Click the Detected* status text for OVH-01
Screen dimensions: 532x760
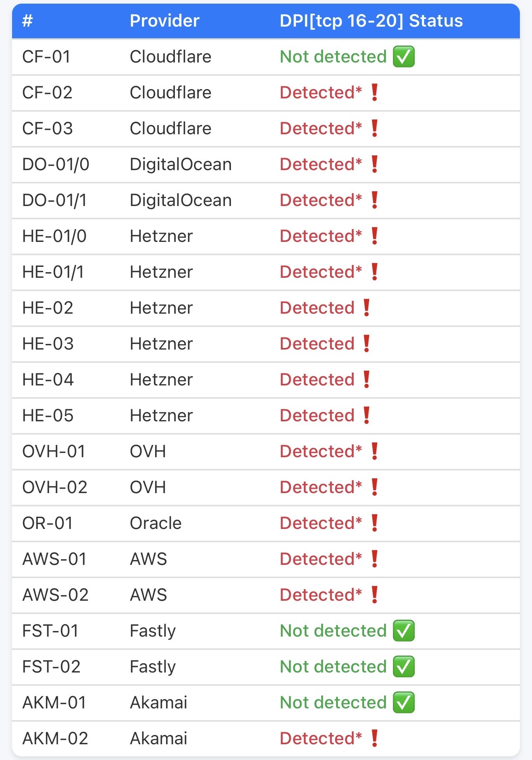click(321, 451)
